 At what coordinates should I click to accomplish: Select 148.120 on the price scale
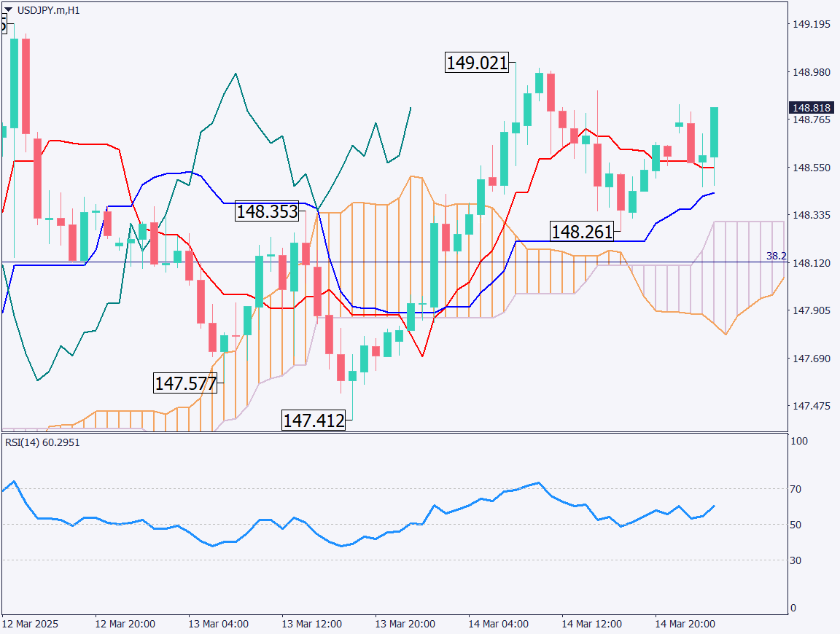click(812, 263)
